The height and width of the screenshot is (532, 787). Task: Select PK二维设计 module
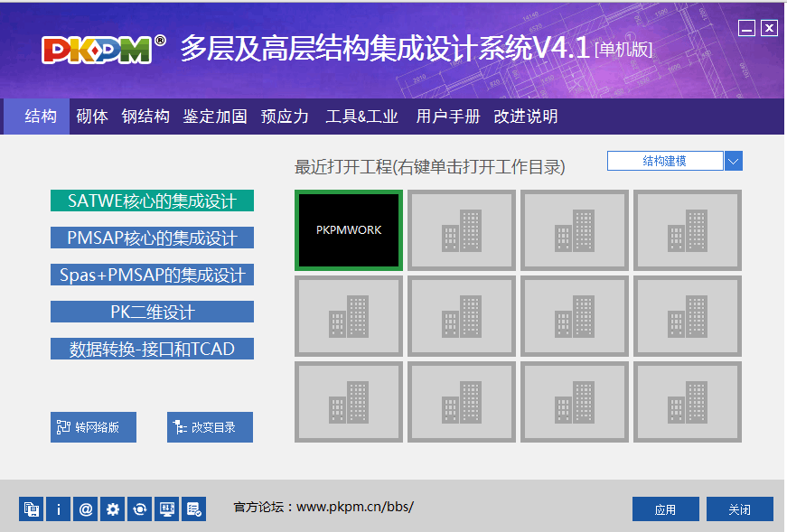click(152, 312)
